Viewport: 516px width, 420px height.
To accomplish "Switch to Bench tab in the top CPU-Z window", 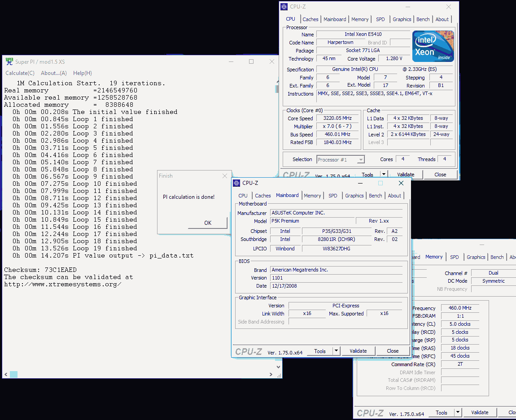I will pos(423,19).
